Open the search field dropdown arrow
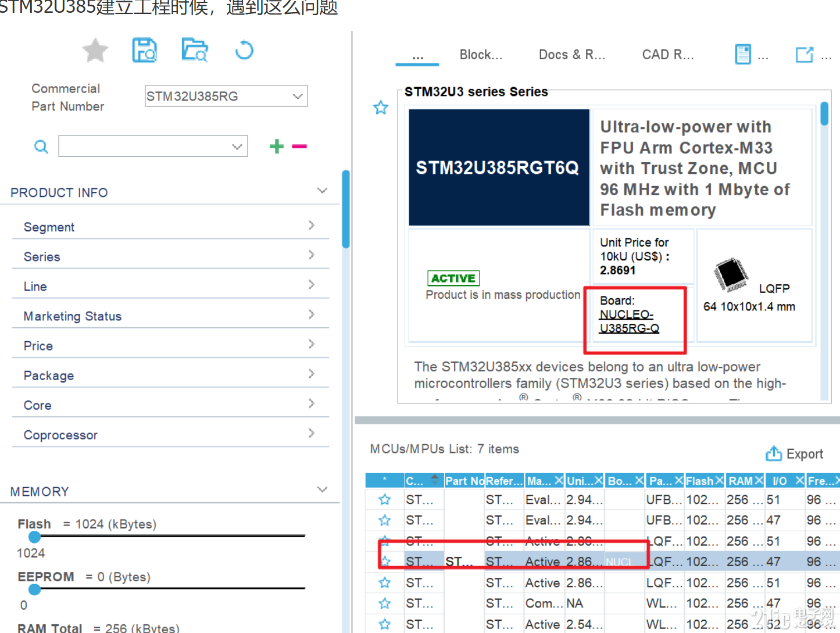This screenshot has width=840, height=633. (237, 146)
